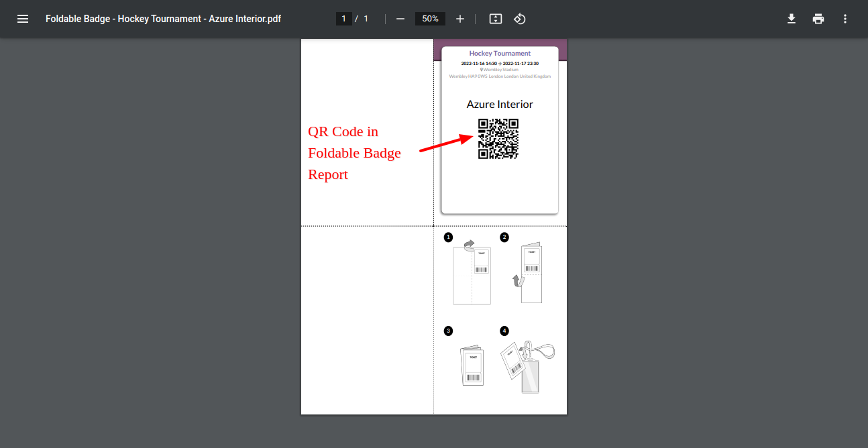
Task: Click the 'Azure Interior' attendee name
Action: [x=500, y=105]
